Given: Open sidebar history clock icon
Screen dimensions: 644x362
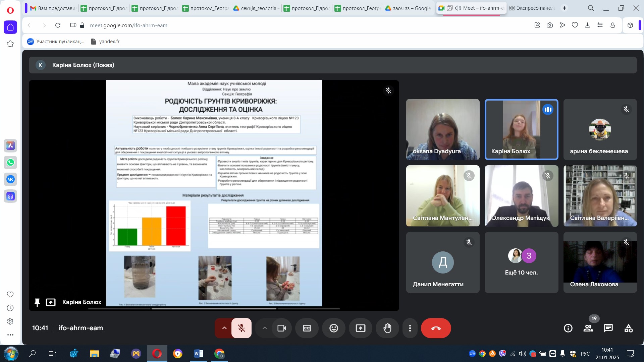Looking at the screenshot, I should (10, 308).
